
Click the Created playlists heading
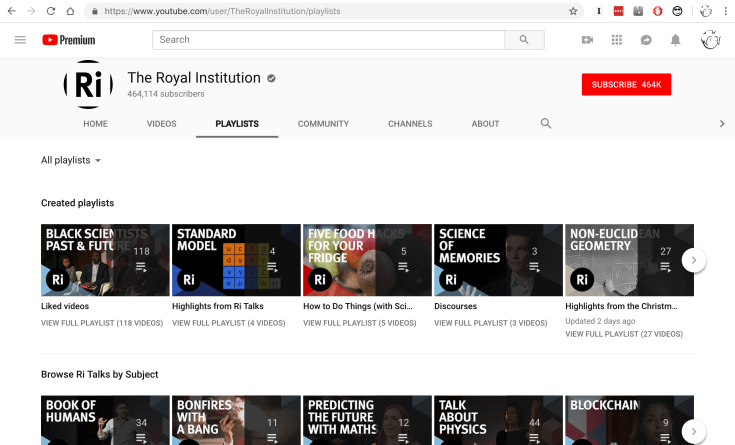tap(77, 203)
